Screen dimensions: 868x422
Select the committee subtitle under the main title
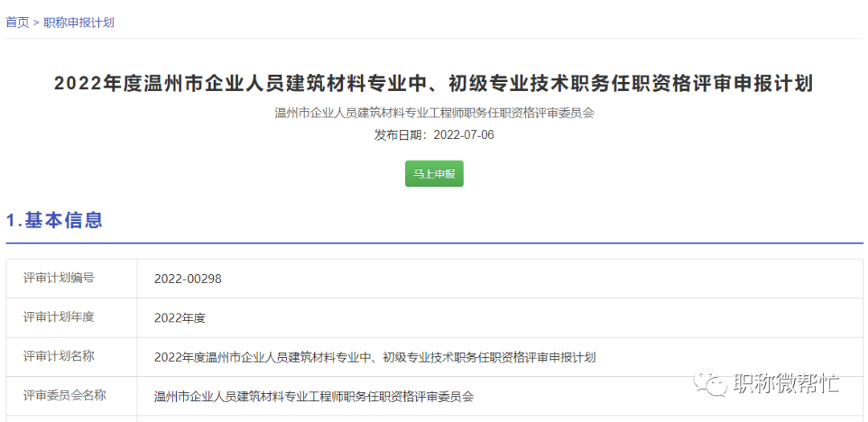click(x=434, y=113)
